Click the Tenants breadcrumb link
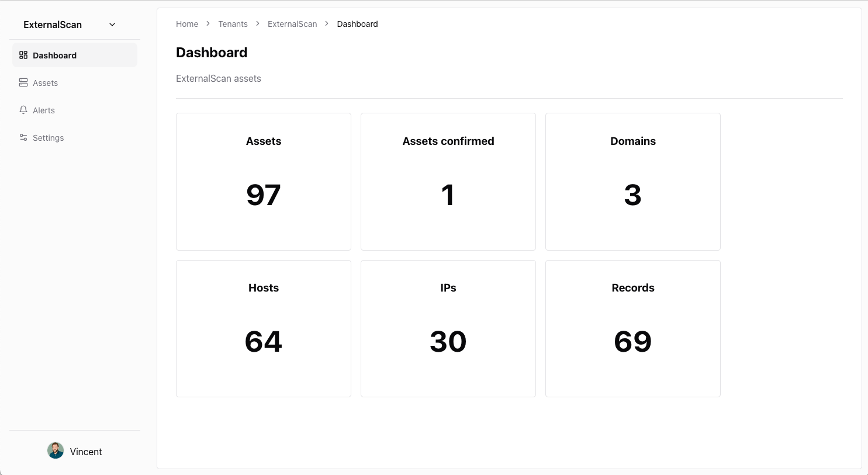Screen dimensions: 868x475 [233, 24]
